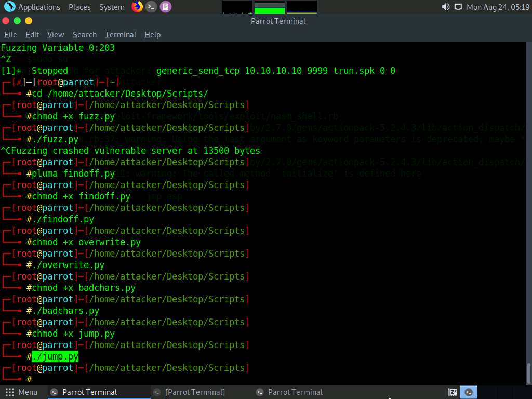Open the terminal launcher in top panel
The width and height of the screenshot is (532, 399).
click(x=151, y=7)
